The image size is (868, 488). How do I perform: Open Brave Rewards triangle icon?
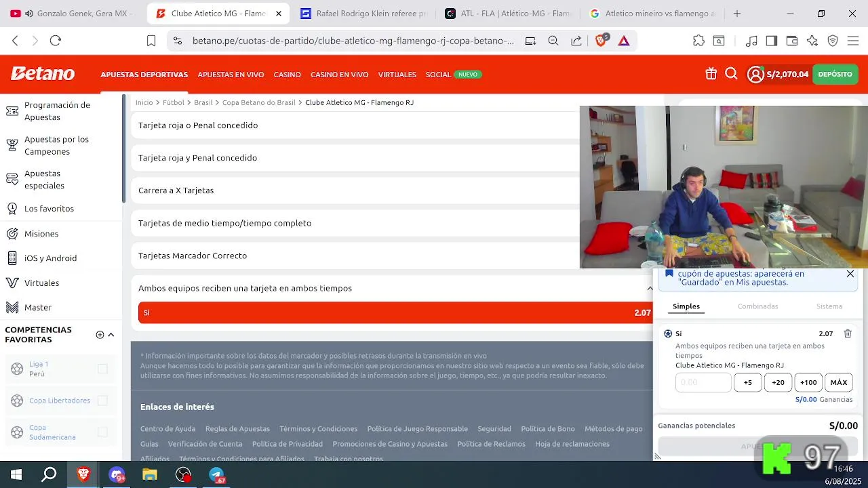pyautogui.click(x=624, y=41)
